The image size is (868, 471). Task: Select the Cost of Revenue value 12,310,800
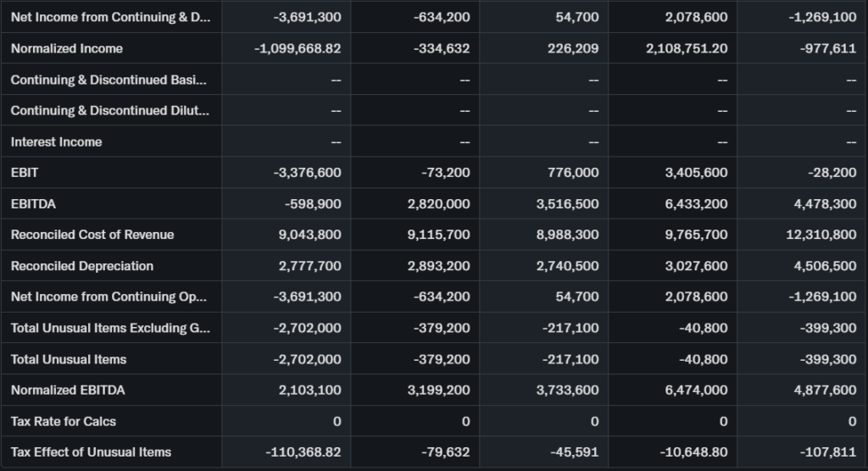(821, 235)
